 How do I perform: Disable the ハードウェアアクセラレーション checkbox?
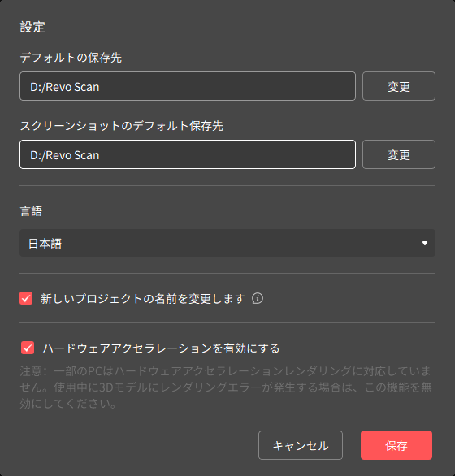click(x=28, y=348)
